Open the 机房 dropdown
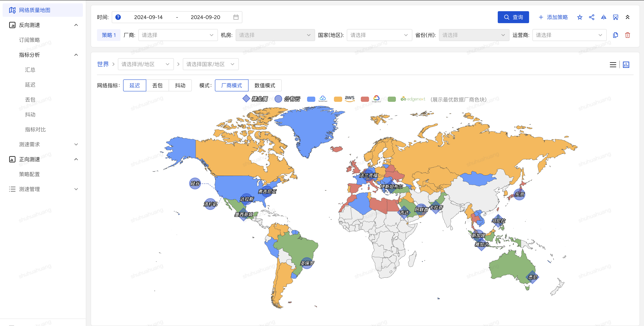The width and height of the screenshot is (644, 326). coord(275,35)
